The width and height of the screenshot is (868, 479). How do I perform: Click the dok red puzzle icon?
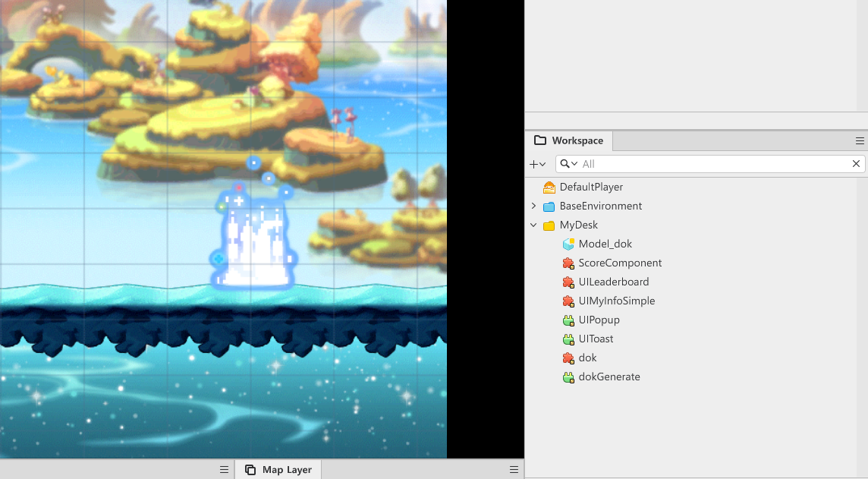point(568,358)
